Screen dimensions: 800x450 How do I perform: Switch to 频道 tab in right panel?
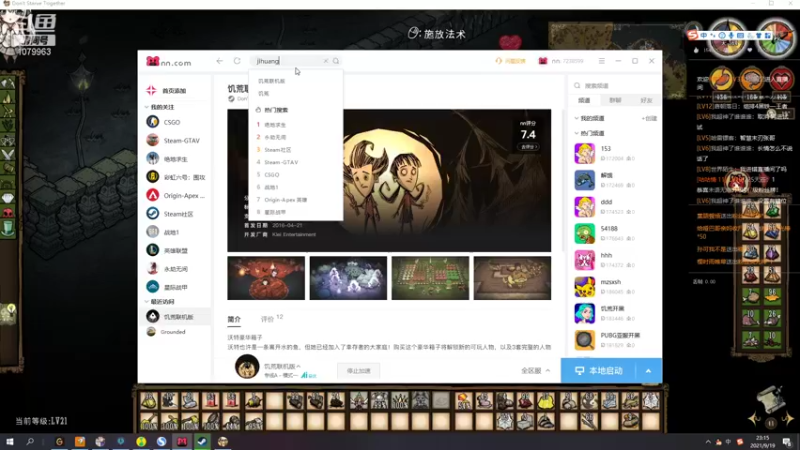point(584,101)
